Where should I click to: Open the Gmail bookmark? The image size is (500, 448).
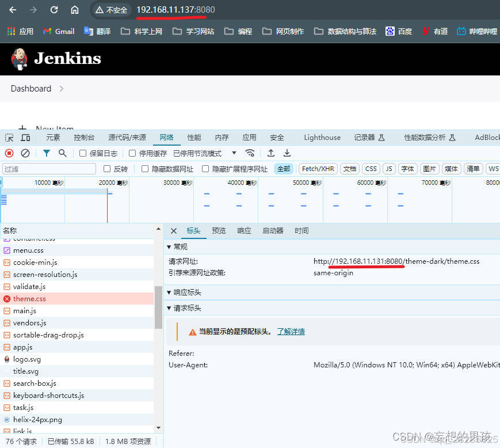pyautogui.click(x=59, y=31)
